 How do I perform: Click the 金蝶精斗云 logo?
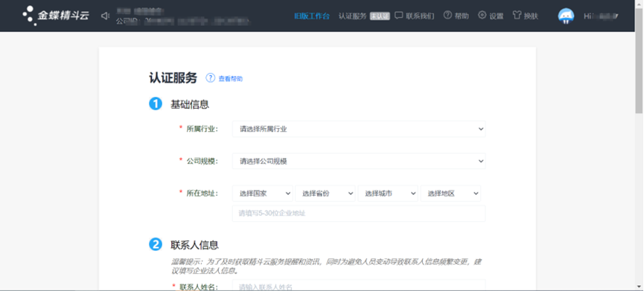click(x=56, y=16)
